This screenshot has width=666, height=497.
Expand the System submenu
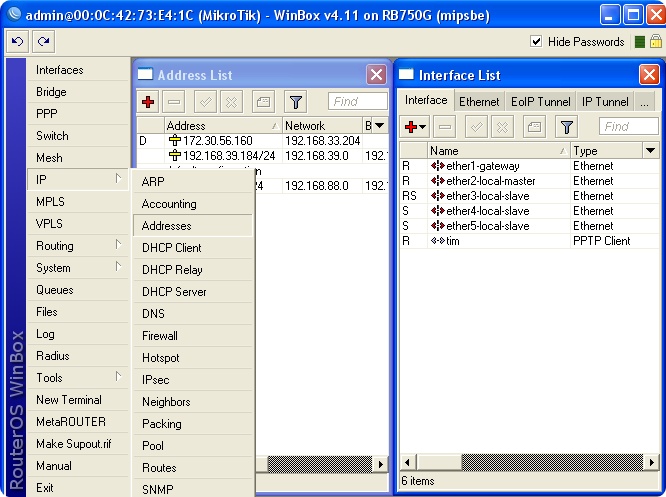coord(78,268)
